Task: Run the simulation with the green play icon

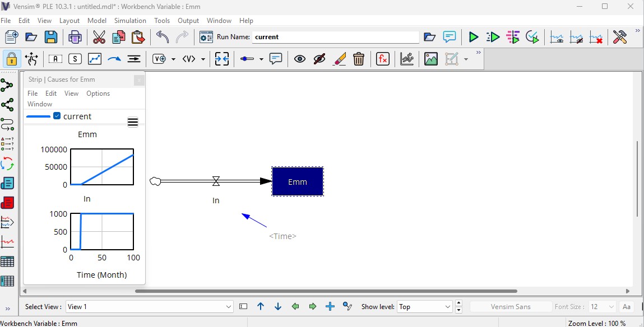Action: [474, 37]
